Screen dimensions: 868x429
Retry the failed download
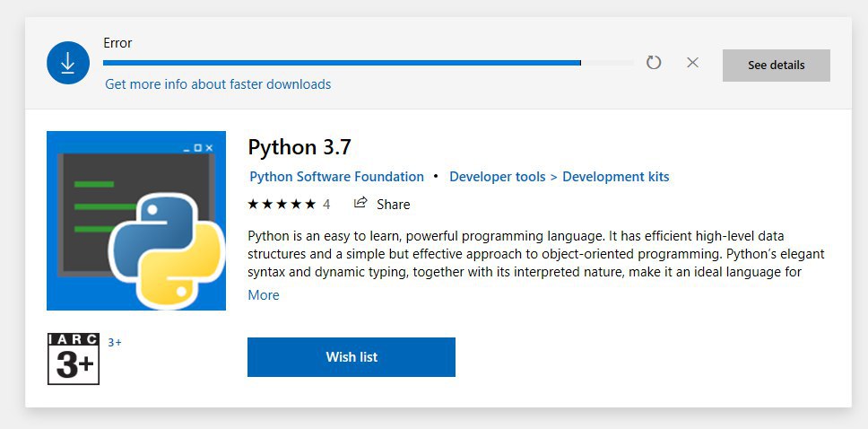tap(654, 63)
